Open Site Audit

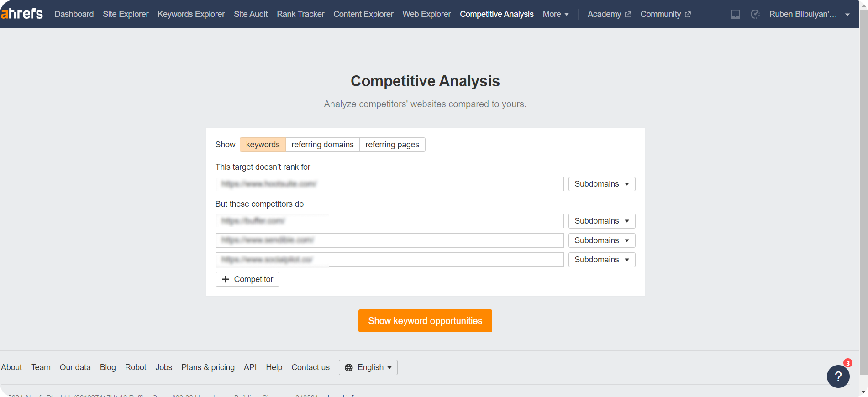251,14
